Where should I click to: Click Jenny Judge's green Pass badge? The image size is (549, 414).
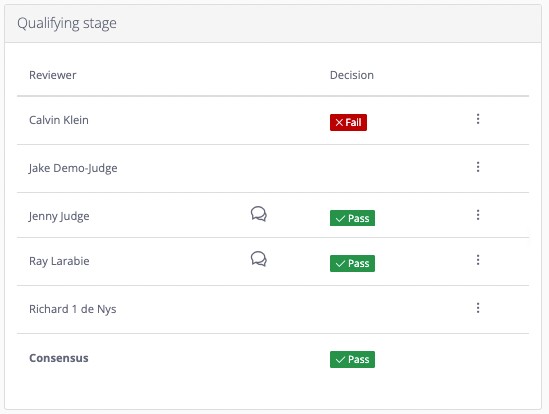[x=352, y=218]
